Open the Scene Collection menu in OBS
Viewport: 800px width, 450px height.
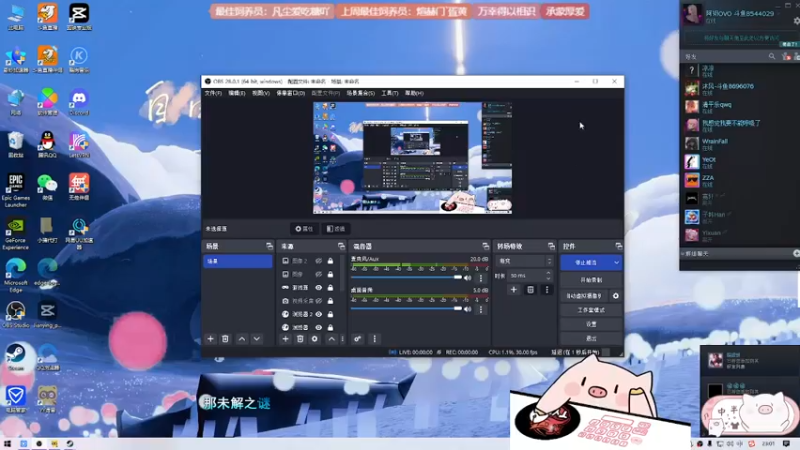(x=360, y=93)
